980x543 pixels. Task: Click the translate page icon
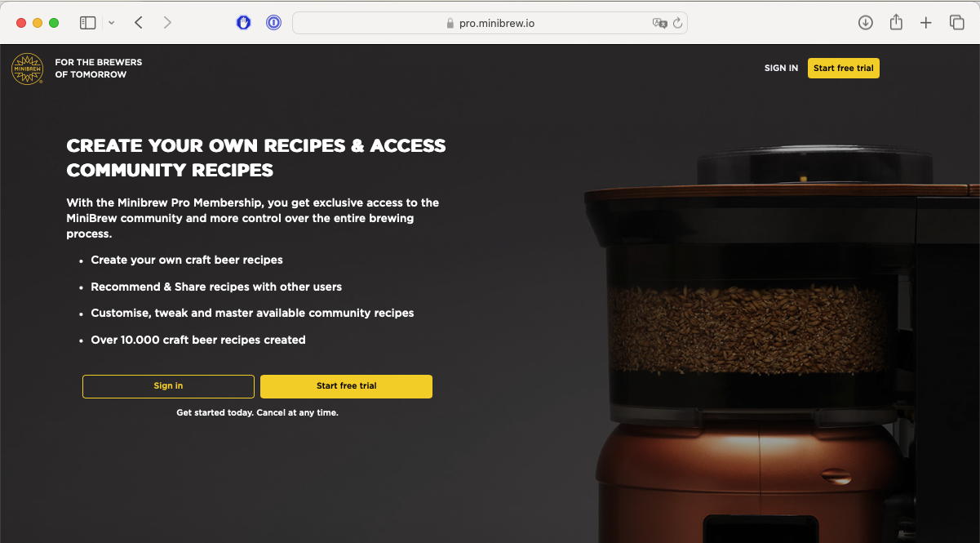(659, 23)
